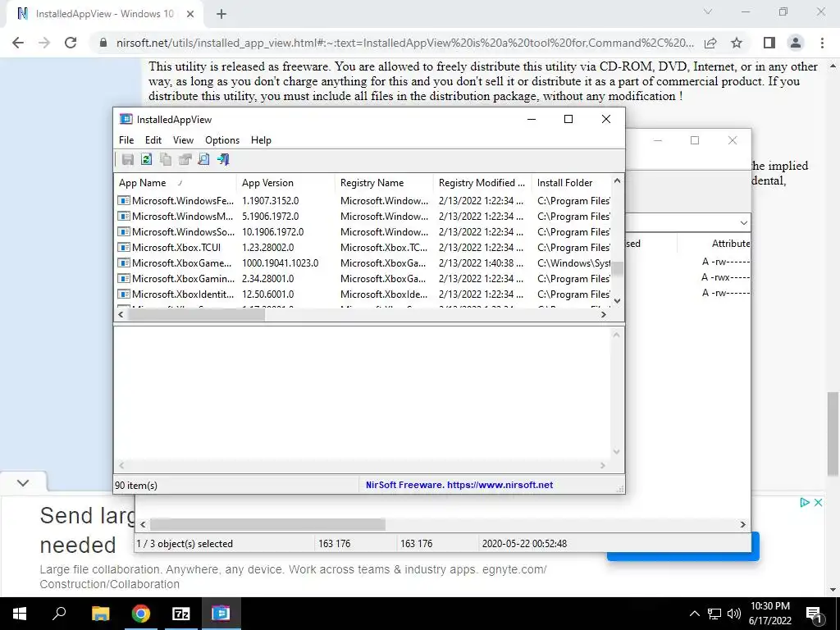The height and width of the screenshot is (630, 840).
Task: Open the Edit menu
Action: [153, 139]
